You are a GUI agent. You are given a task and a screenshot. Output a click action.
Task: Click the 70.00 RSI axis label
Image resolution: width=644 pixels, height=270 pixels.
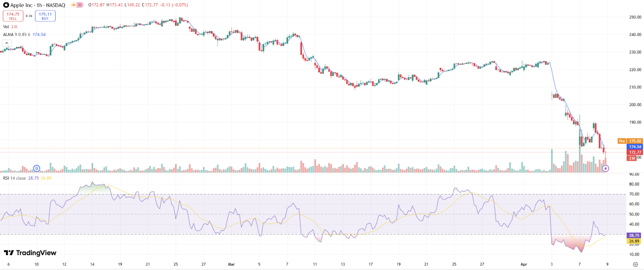(634, 194)
